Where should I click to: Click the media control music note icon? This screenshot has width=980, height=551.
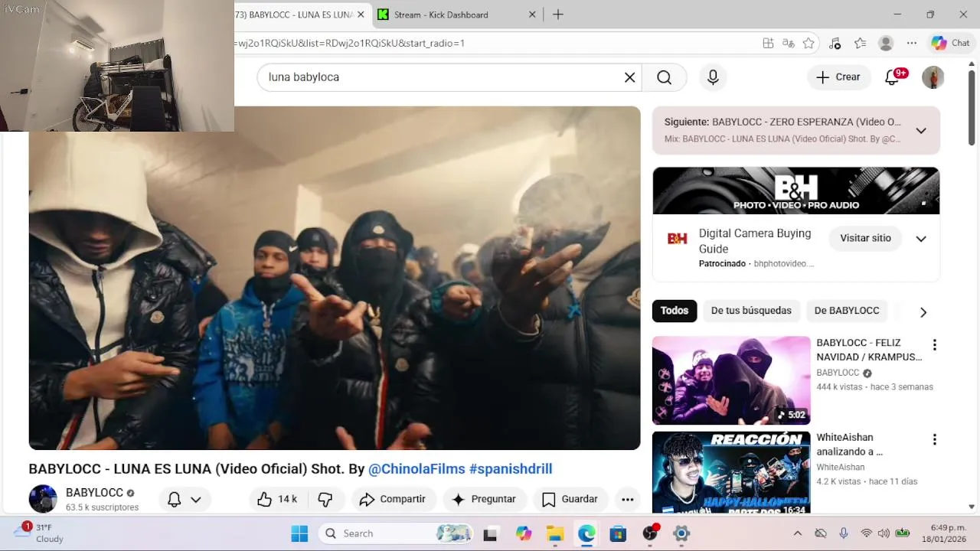(x=835, y=44)
